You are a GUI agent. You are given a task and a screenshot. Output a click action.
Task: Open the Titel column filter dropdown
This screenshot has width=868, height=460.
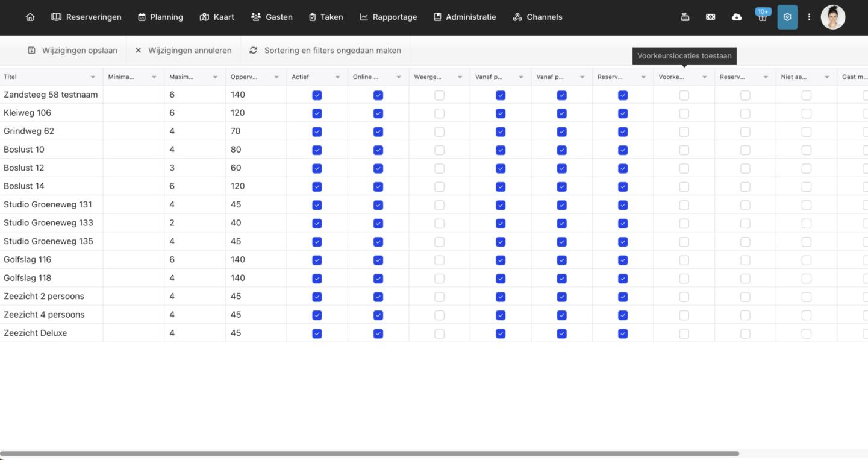[x=93, y=77]
